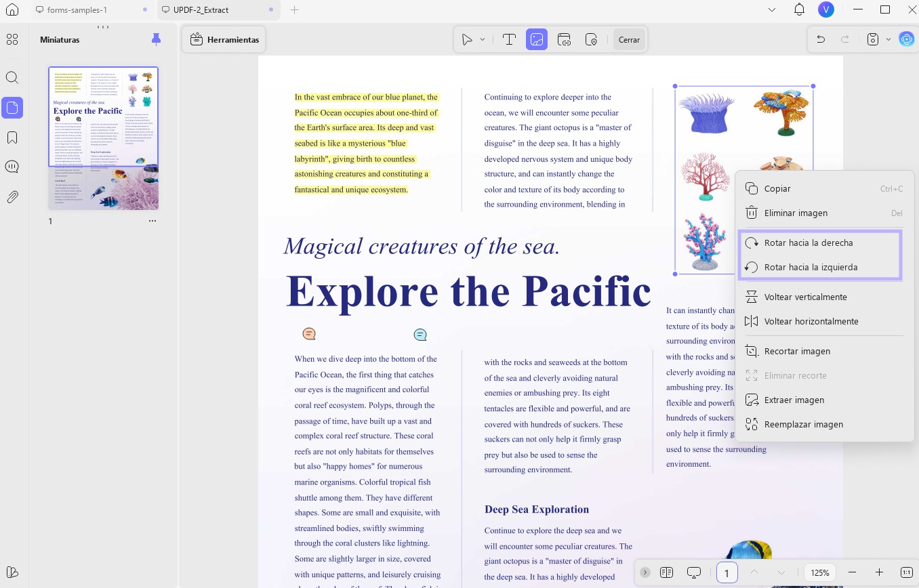Choose Extraer imagen
This screenshot has height=588, width=919.
pos(824,400)
